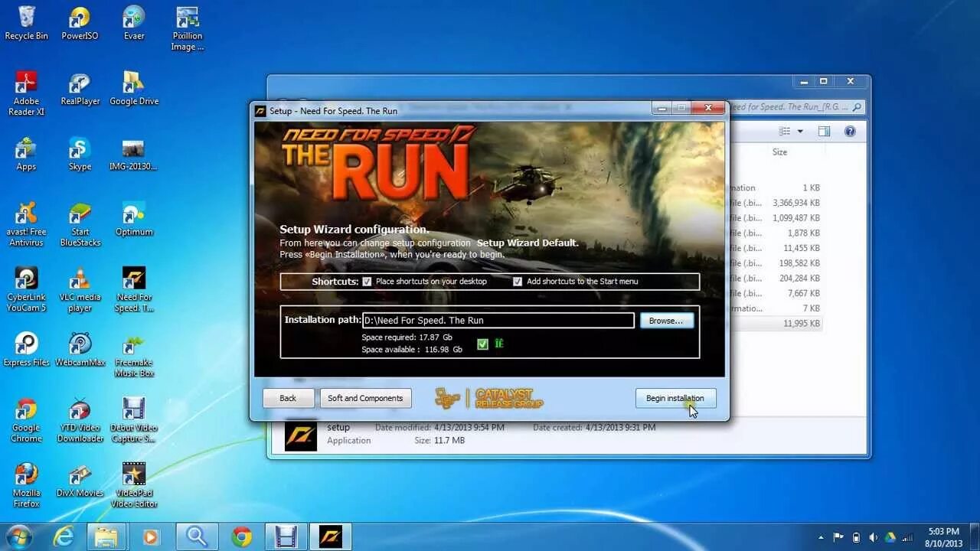The height and width of the screenshot is (551, 980).
Task: Open the Explorer help icon
Action: coord(850,132)
